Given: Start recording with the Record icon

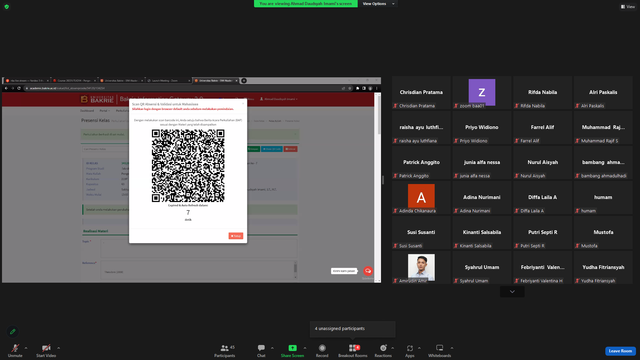Looking at the screenshot, I should [x=322, y=348].
